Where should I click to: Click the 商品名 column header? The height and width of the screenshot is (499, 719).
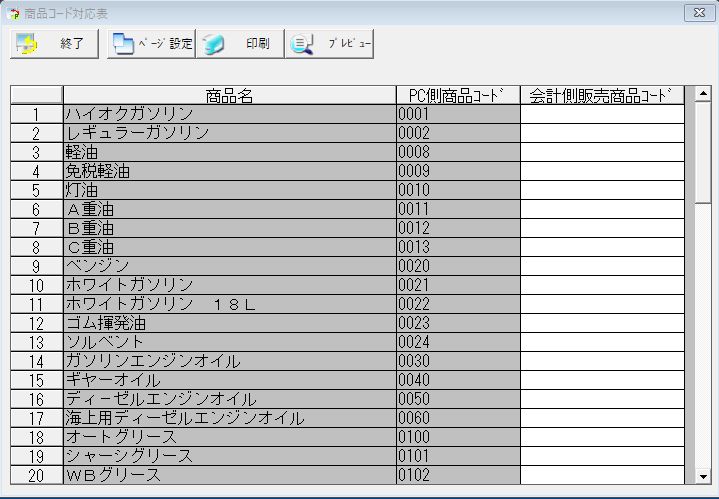(x=229, y=95)
